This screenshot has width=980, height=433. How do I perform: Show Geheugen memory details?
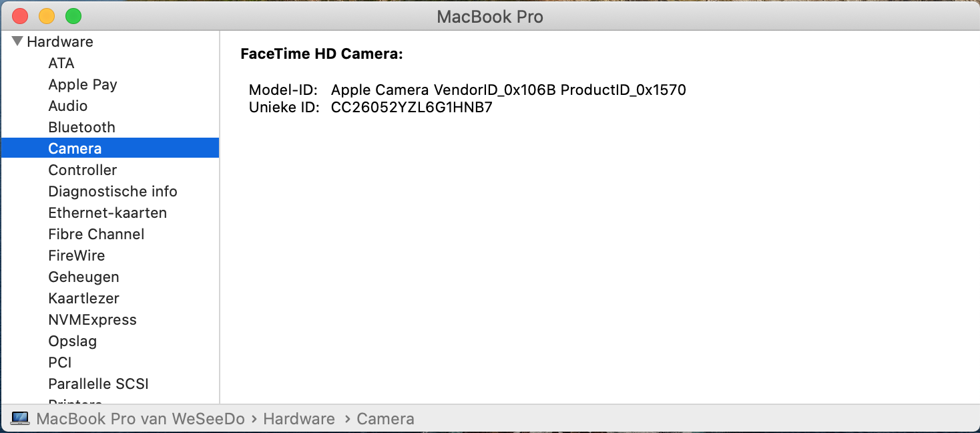coord(83,277)
